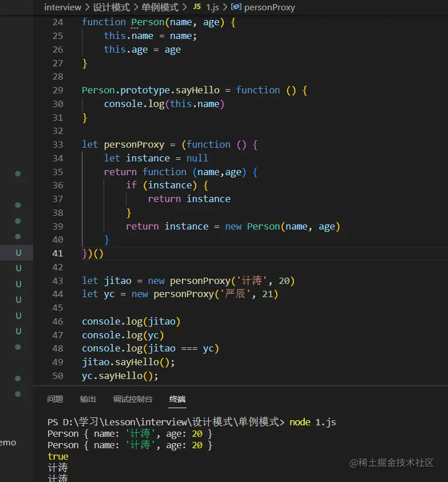
Task: Click the first 'Person { name:' terminal output line
Action: point(130,433)
